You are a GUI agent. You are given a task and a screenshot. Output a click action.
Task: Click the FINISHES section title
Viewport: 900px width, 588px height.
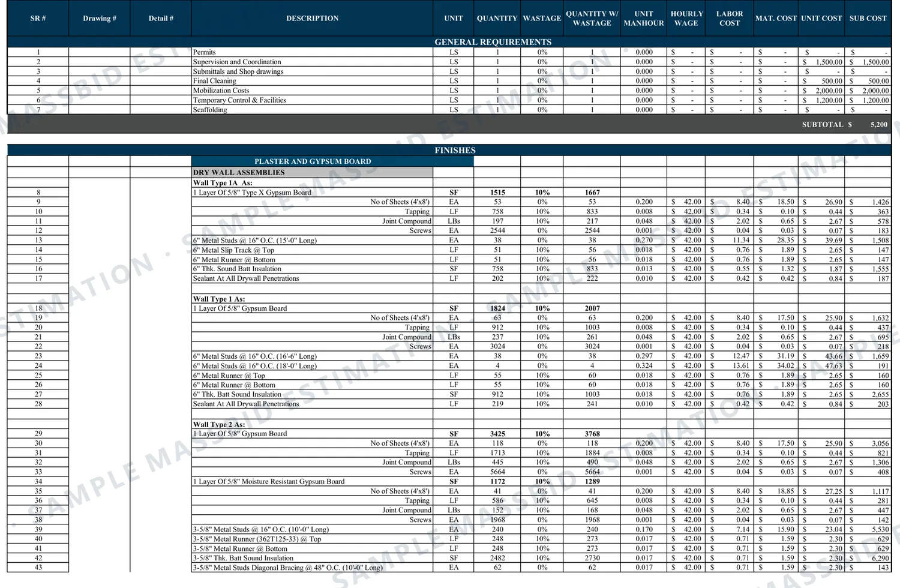pos(455,151)
